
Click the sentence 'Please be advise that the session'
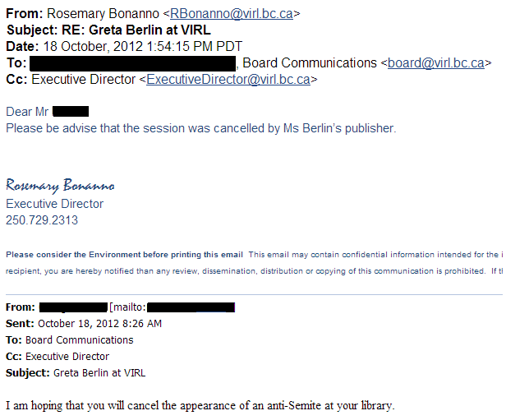pyautogui.click(x=200, y=128)
